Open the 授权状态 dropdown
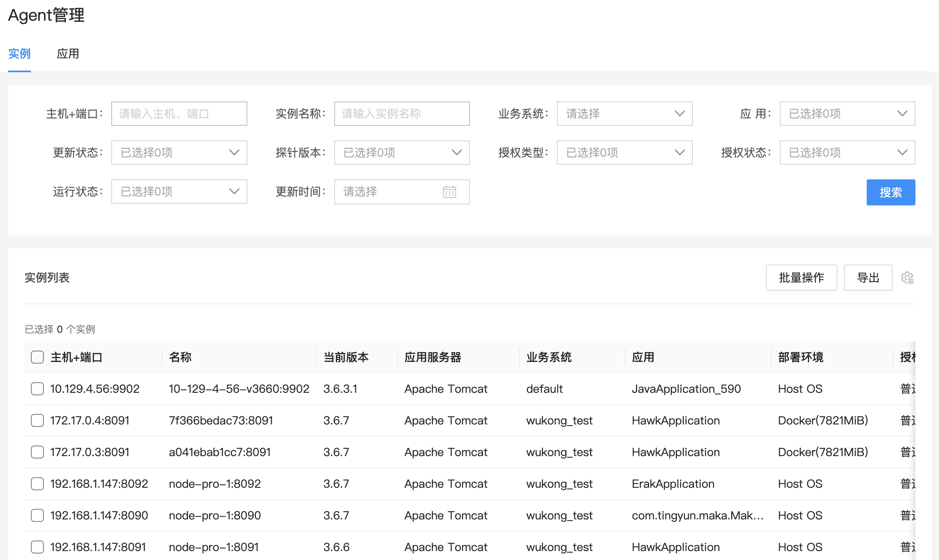The width and height of the screenshot is (939, 560). 847,153
